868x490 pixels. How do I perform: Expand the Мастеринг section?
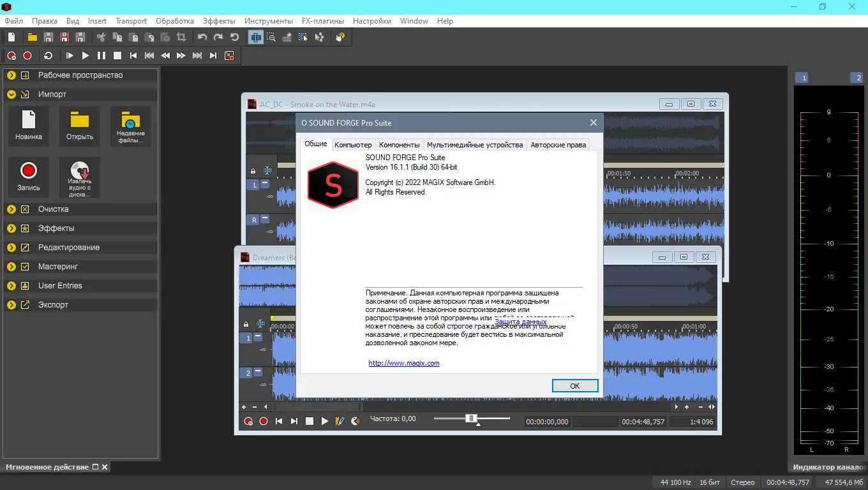point(11,267)
